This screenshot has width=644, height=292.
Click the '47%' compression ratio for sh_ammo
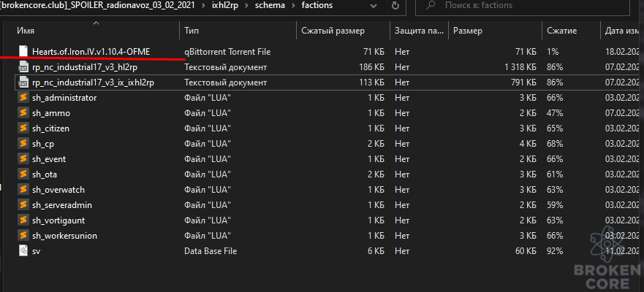coord(555,113)
